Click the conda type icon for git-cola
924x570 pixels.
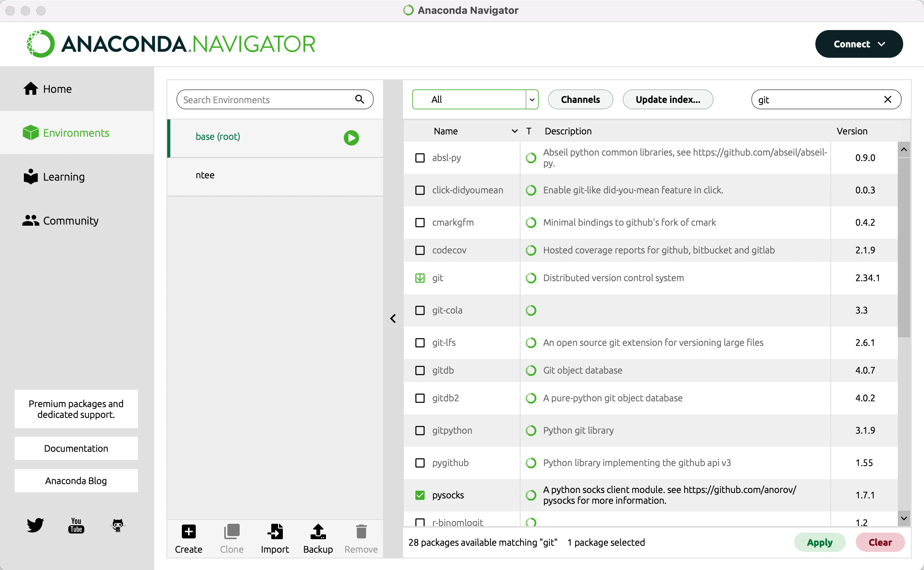(x=531, y=310)
